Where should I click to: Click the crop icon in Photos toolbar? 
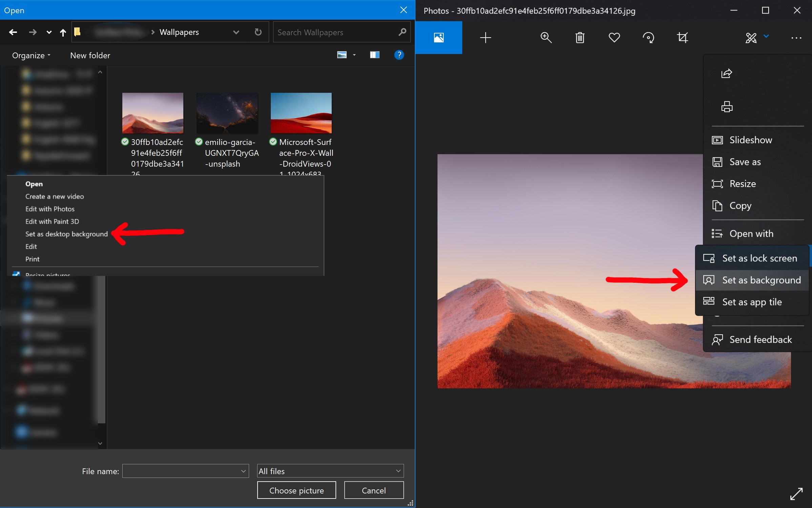tap(682, 37)
